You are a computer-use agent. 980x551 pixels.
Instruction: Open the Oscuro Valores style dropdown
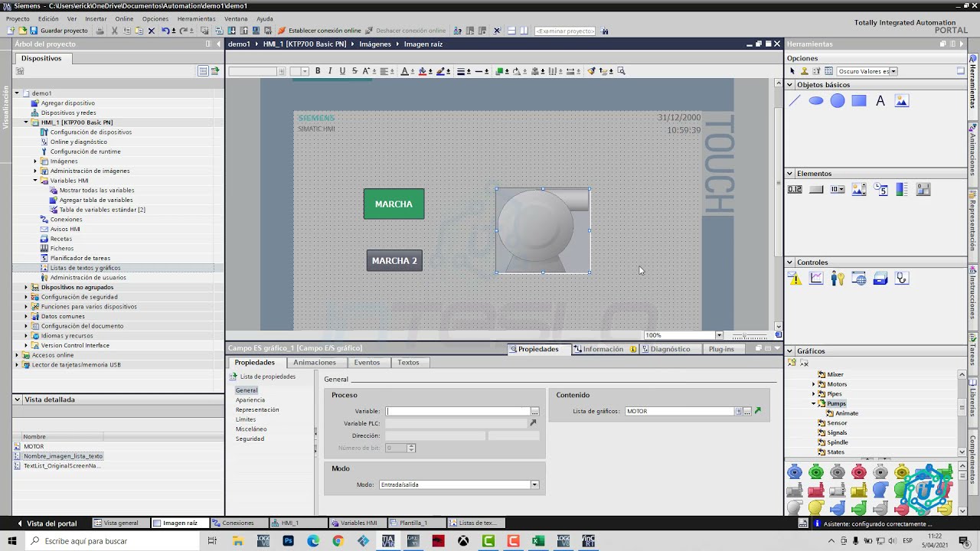tap(893, 71)
